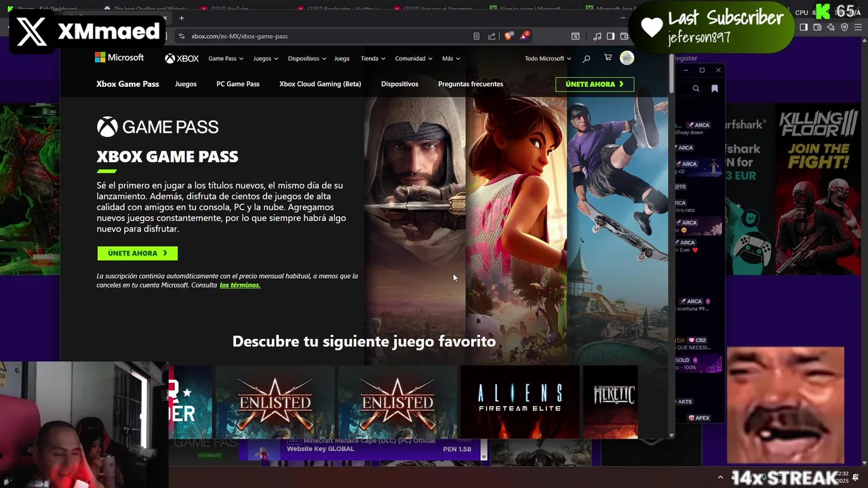This screenshot has width=868, height=488.
Task: Expand the Tienda dropdown menu
Action: 372,59
